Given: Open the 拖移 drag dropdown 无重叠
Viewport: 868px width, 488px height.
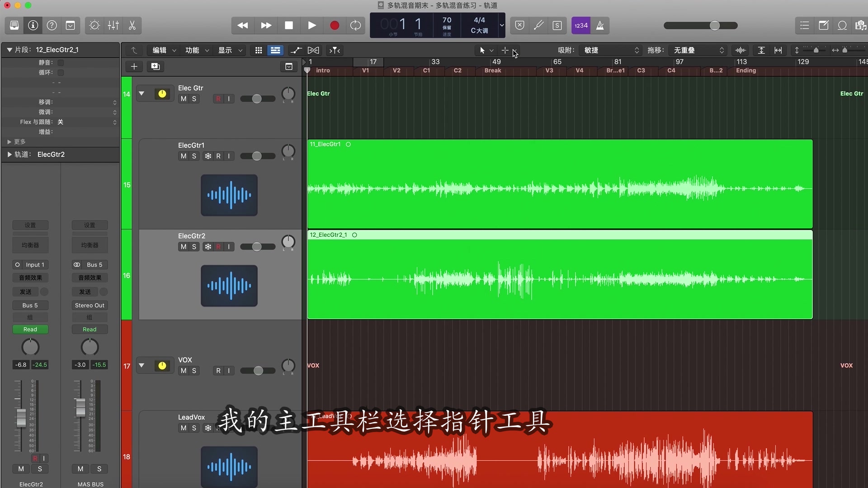Looking at the screenshot, I should coord(698,50).
